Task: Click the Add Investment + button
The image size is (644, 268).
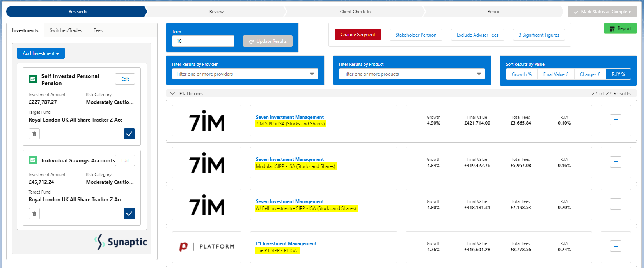Action: (x=41, y=53)
